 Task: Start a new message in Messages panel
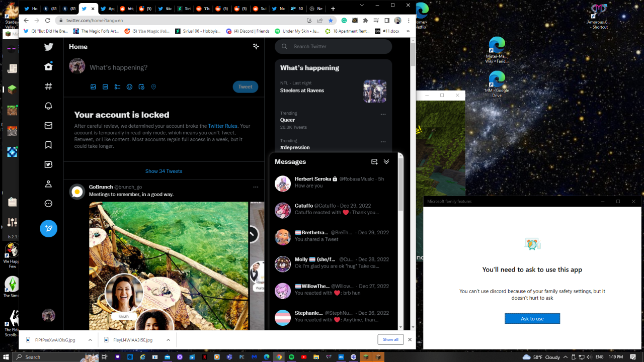click(x=374, y=162)
